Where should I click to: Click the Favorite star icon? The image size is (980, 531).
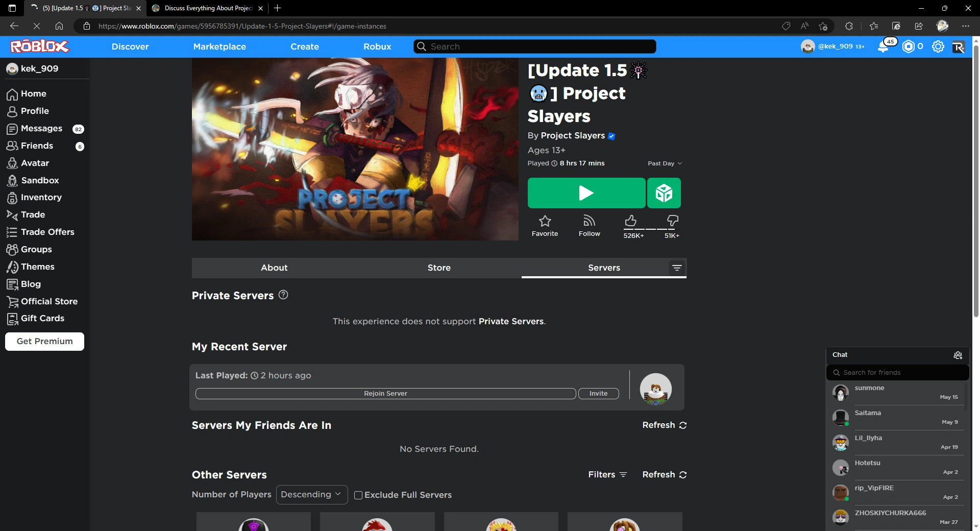click(545, 221)
